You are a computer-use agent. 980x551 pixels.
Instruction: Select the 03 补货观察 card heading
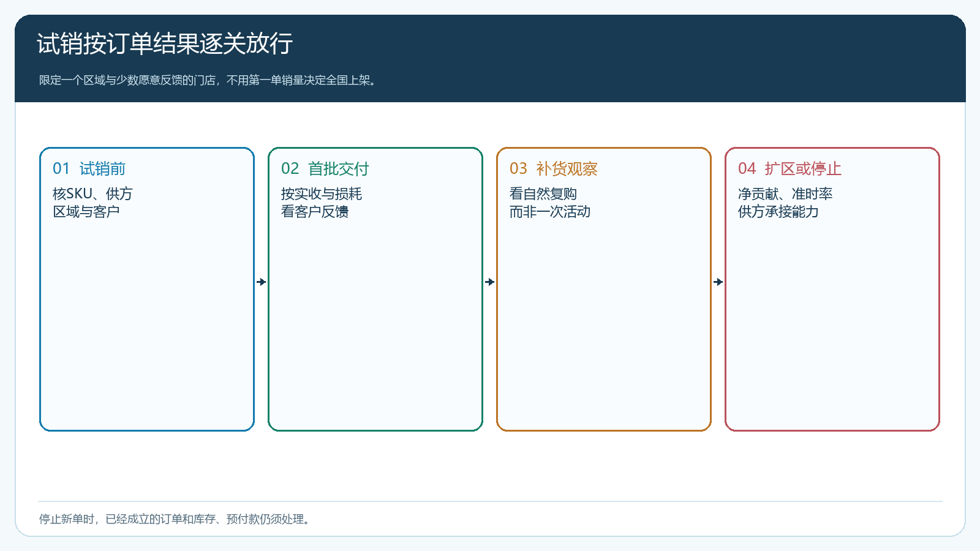point(554,169)
